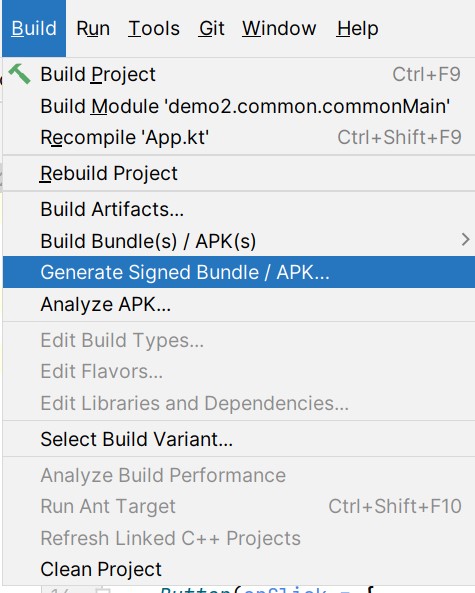Choose Rebuild Project
The image size is (475, 593).
(x=239, y=173)
